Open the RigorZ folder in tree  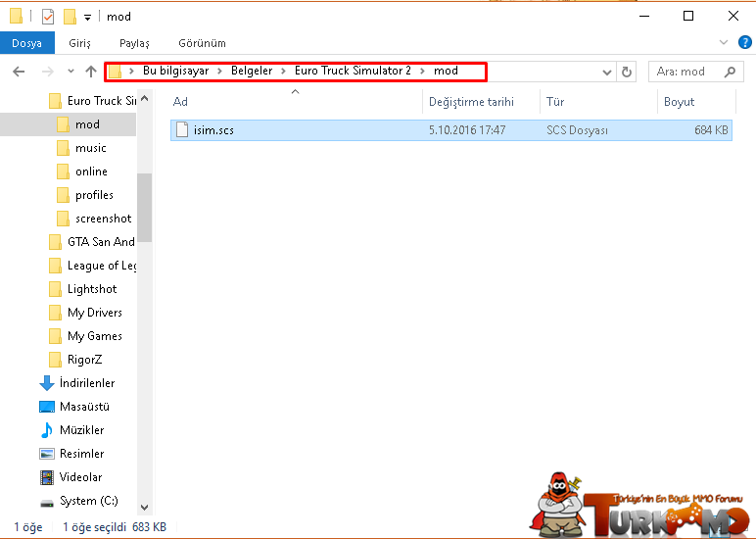pos(75,360)
